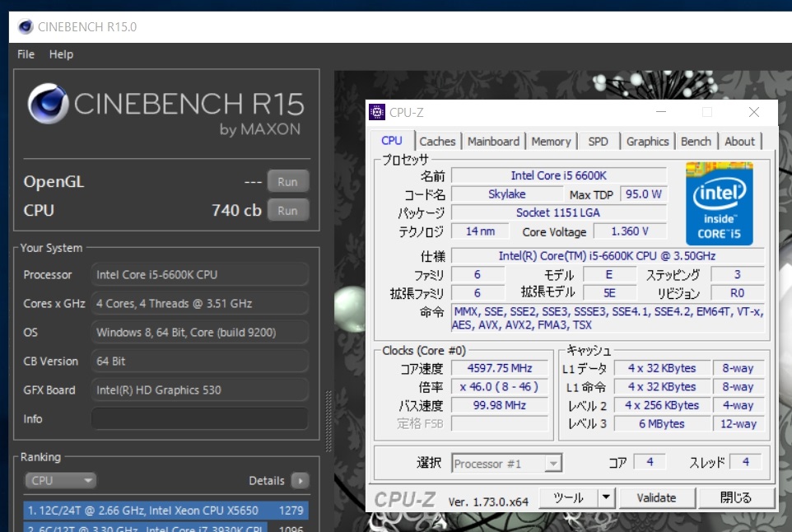Click the GFX Board field
The width and height of the screenshot is (792, 532).
point(199,390)
